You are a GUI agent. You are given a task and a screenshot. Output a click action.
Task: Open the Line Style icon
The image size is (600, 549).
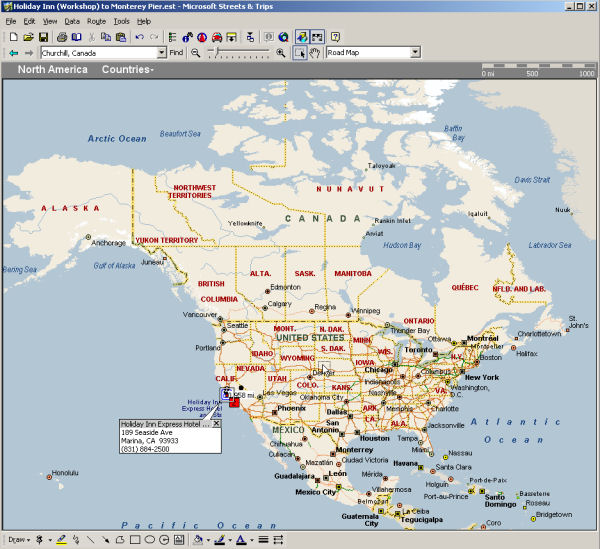tap(263, 540)
